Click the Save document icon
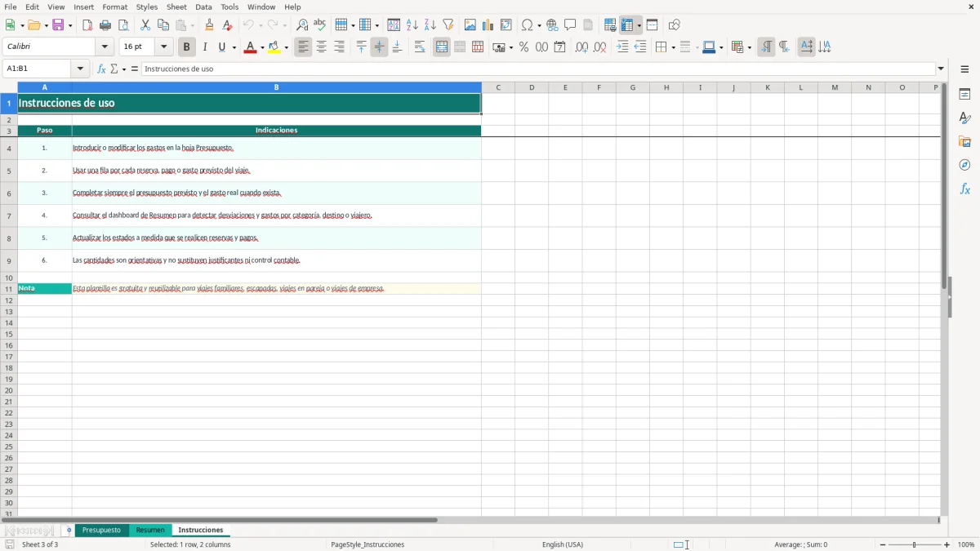This screenshot has width=980, height=551. pos(58,25)
